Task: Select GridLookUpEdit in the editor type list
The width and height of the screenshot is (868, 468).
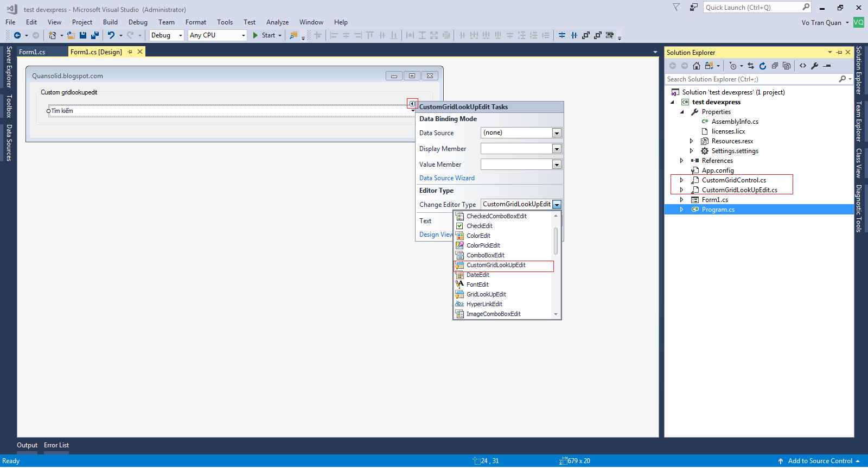Action: (503, 295)
